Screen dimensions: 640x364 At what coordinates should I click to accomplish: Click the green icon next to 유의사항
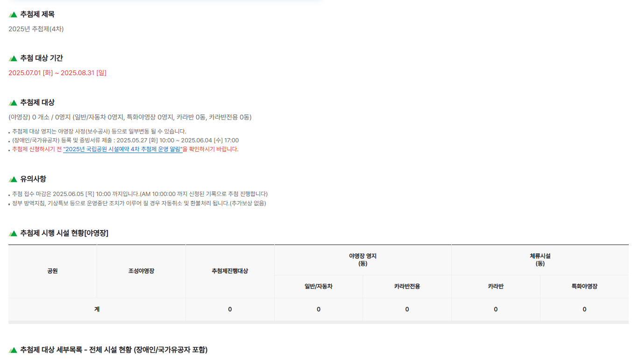pos(12,178)
